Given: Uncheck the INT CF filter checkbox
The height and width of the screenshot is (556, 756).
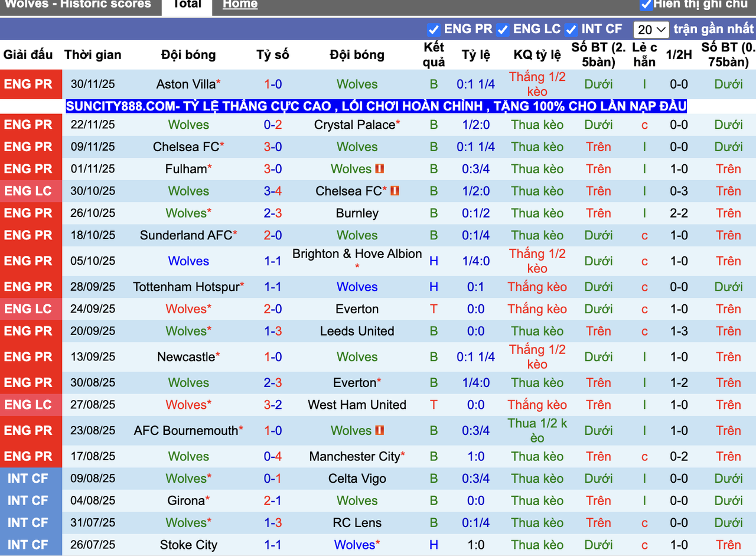Looking at the screenshot, I should (571, 30).
